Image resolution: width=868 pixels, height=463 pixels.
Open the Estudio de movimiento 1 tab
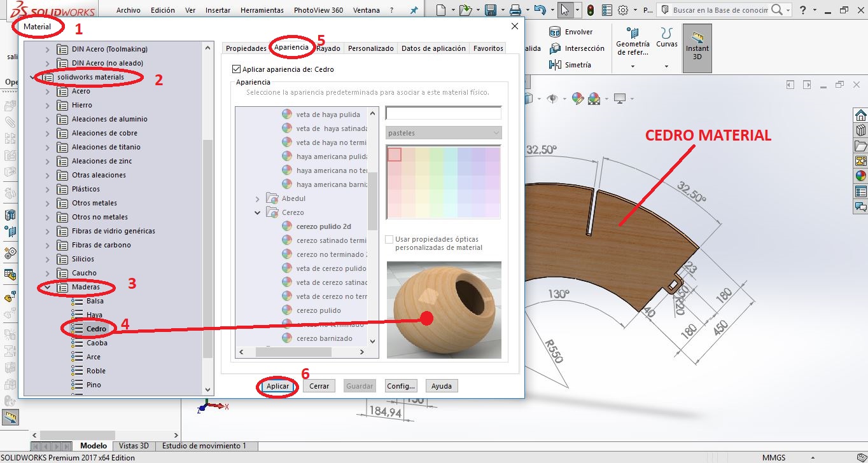tap(204, 446)
